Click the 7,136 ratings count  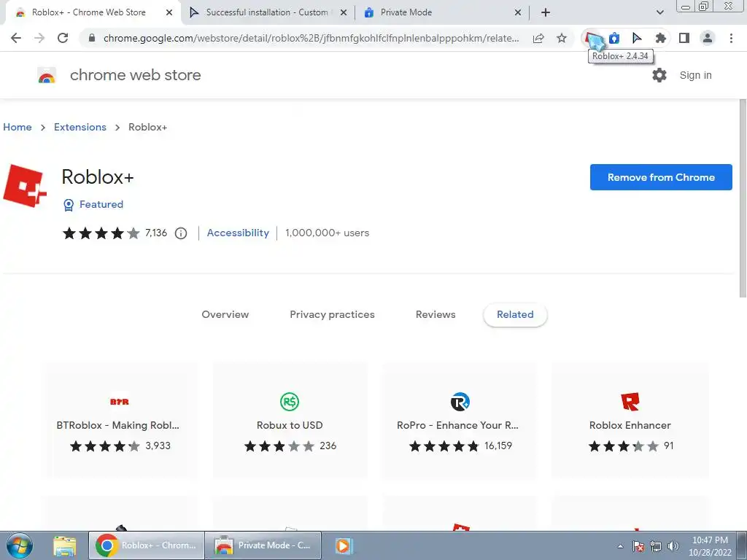point(156,233)
